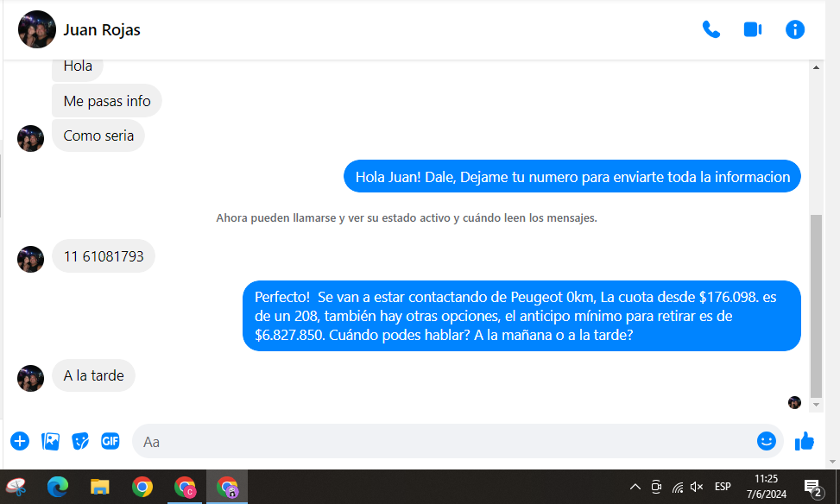This screenshot has width=840, height=504.
Task: Open the GIF picker
Action: pos(110,441)
